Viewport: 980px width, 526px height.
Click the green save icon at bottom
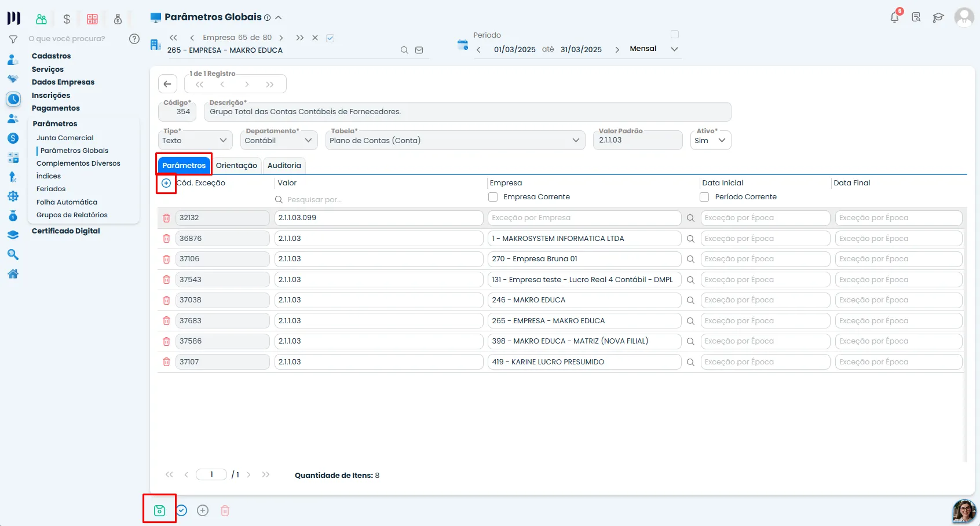(x=159, y=510)
